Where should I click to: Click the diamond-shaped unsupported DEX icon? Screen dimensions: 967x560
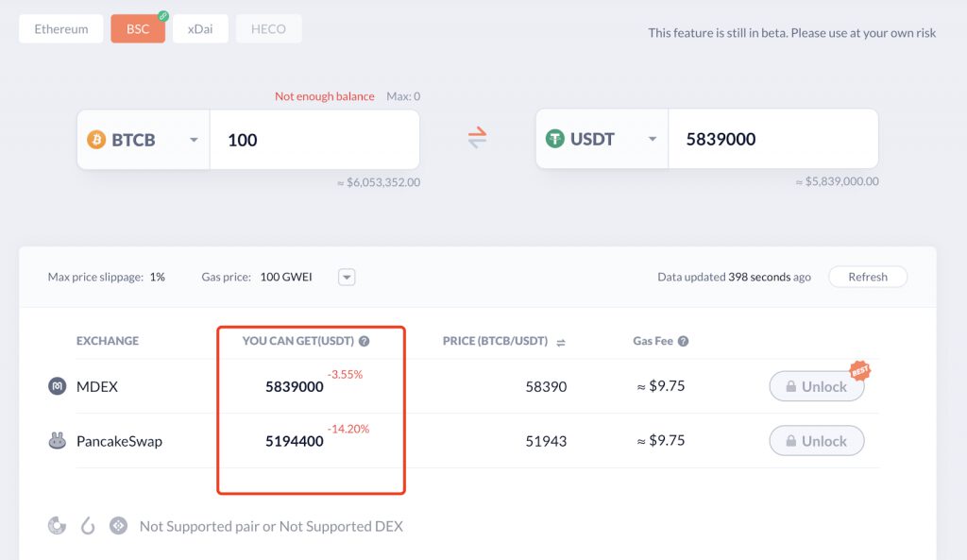click(x=118, y=526)
